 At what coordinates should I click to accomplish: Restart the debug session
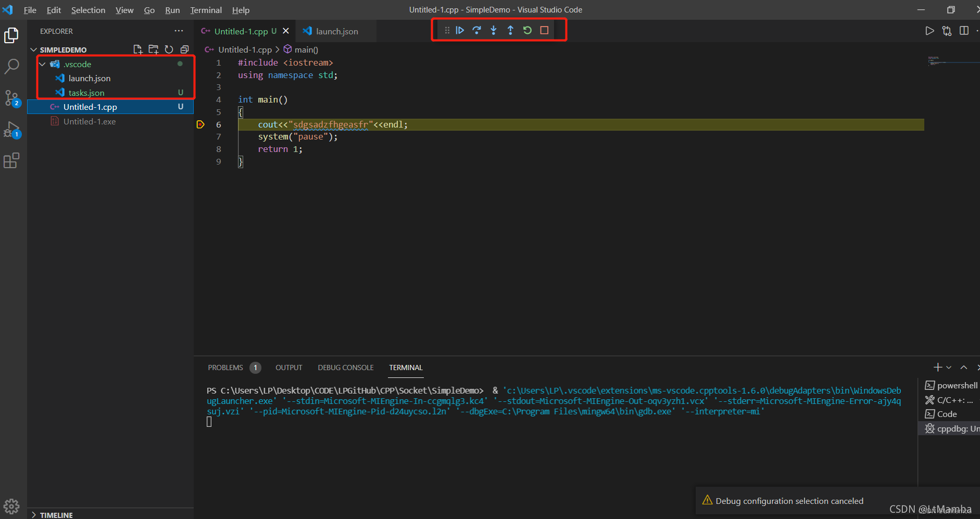tap(527, 30)
